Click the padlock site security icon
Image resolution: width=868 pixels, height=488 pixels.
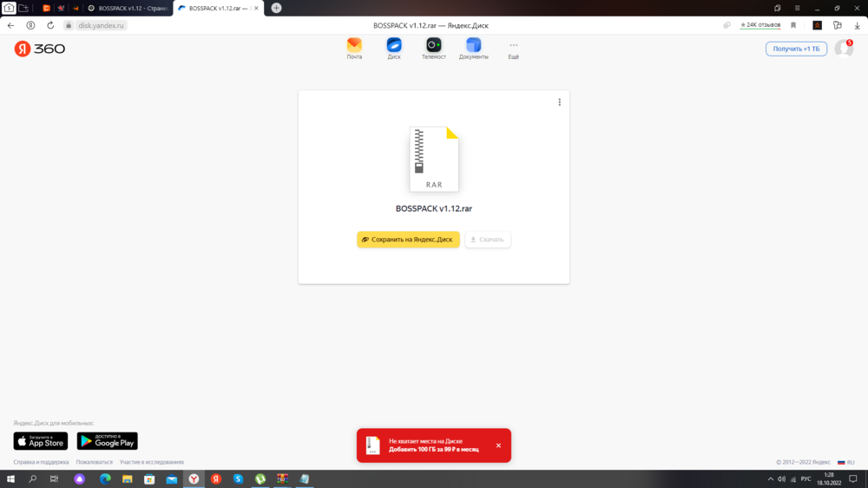pos(69,25)
